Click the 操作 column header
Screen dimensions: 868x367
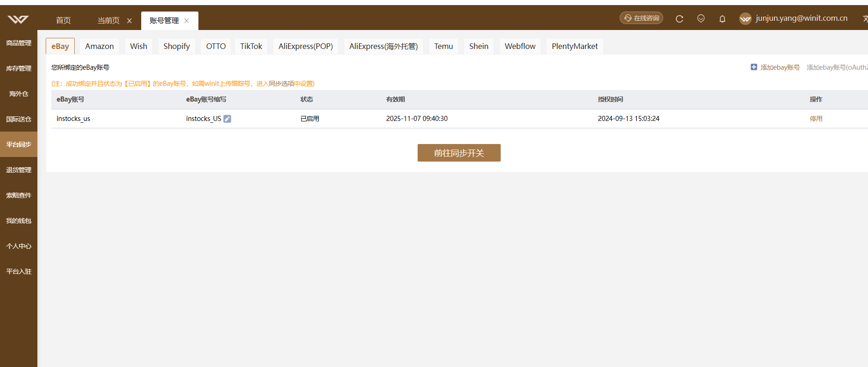click(816, 99)
